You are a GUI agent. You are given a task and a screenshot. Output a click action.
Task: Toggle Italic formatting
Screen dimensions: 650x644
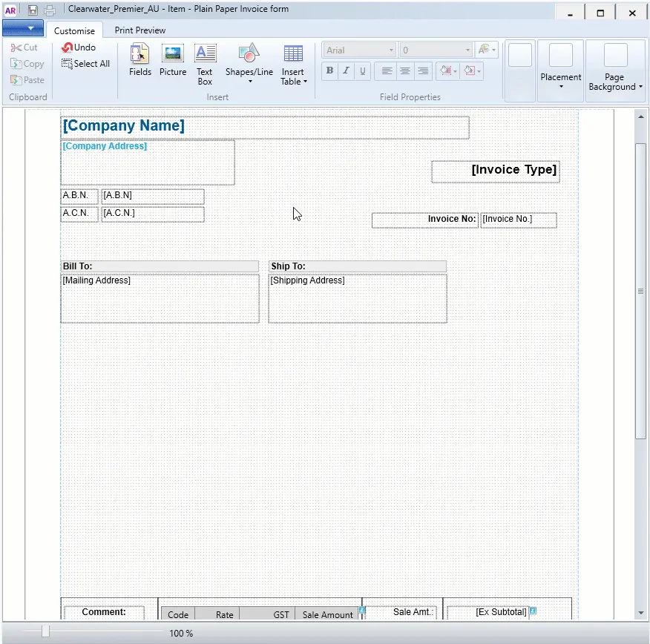pyautogui.click(x=346, y=71)
